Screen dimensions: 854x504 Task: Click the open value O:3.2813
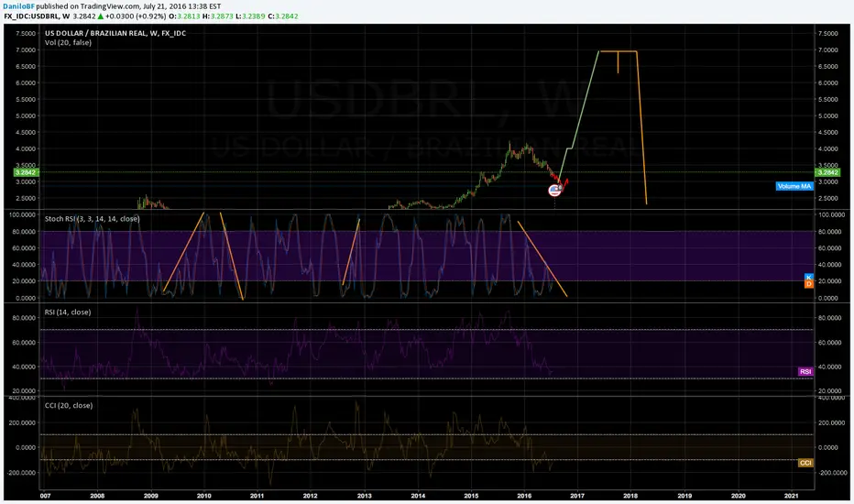pos(184,16)
